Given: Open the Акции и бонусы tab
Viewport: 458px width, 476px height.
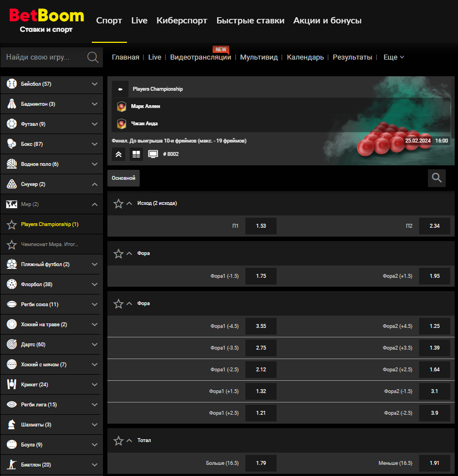Looking at the screenshot, I should click(327, 21).
